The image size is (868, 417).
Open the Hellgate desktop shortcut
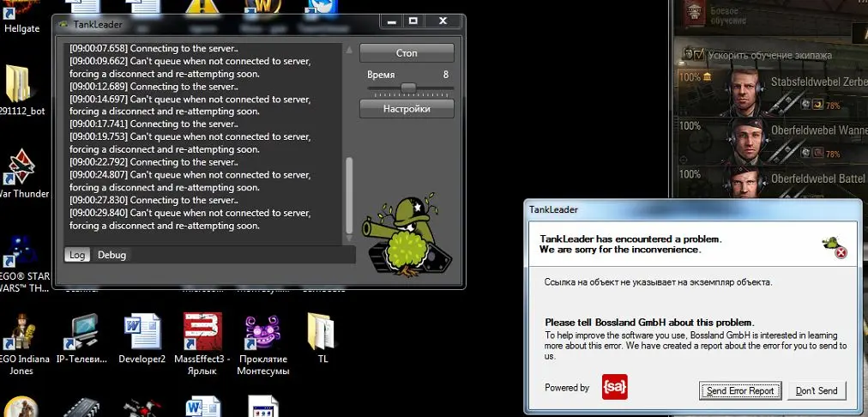21,16
